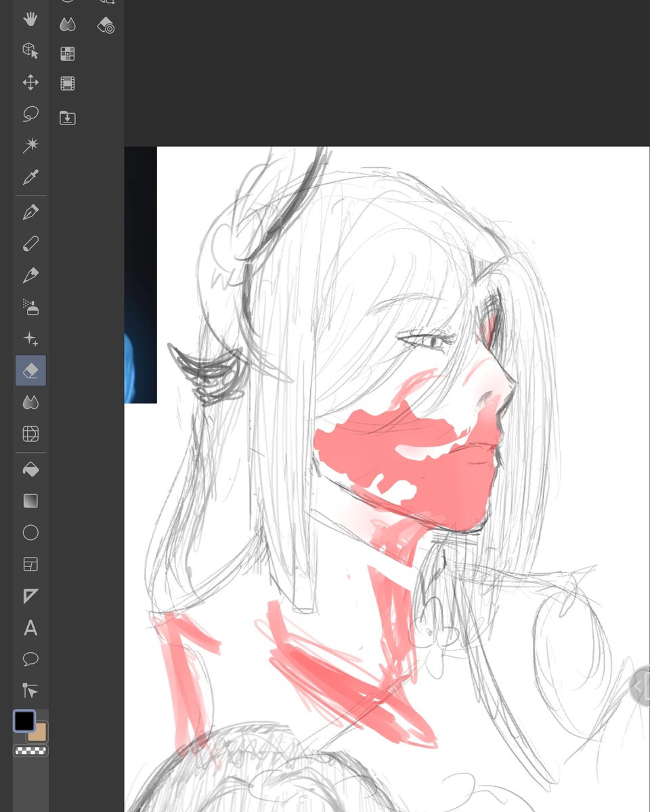
Task: Select the Gradient tool
Action: [x=30, y=501]
